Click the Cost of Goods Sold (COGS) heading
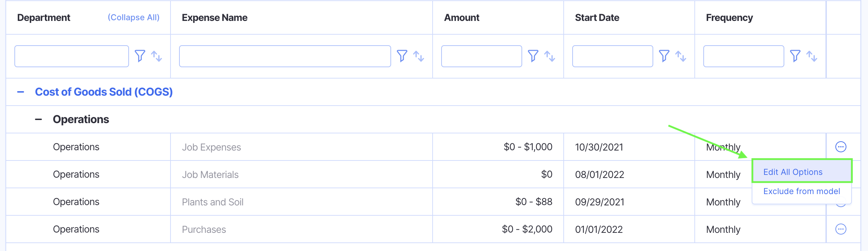This screenshot has width=868, height=251. 104,92
